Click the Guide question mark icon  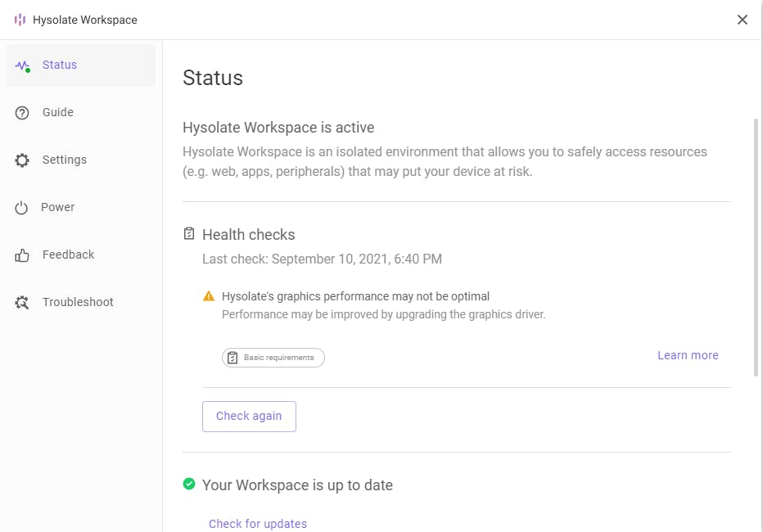22,113
